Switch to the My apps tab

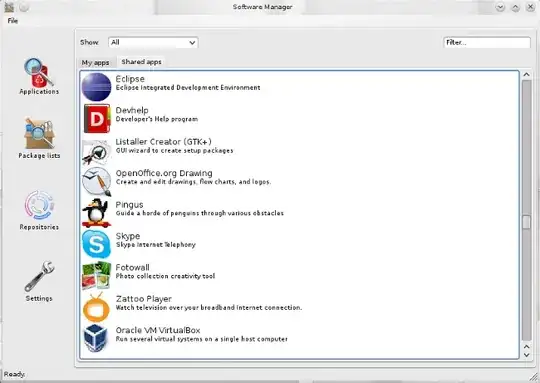tap(95, 62)
